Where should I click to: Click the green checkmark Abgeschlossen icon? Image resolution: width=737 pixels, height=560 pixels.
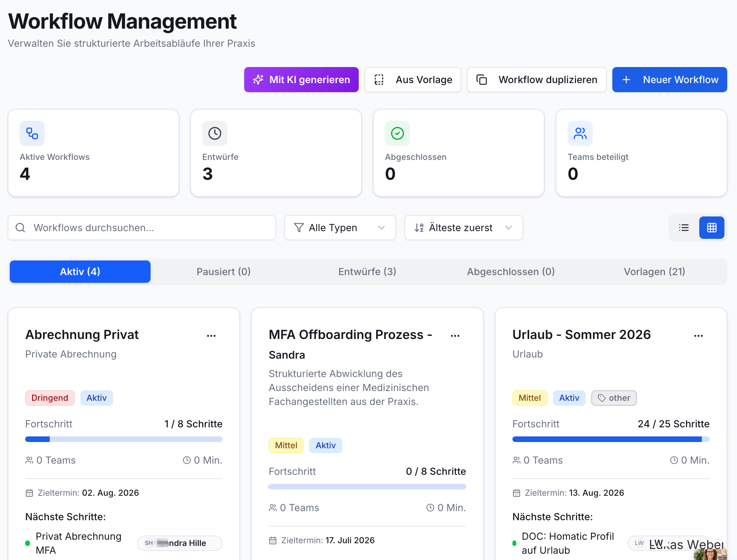click(397, 133)
